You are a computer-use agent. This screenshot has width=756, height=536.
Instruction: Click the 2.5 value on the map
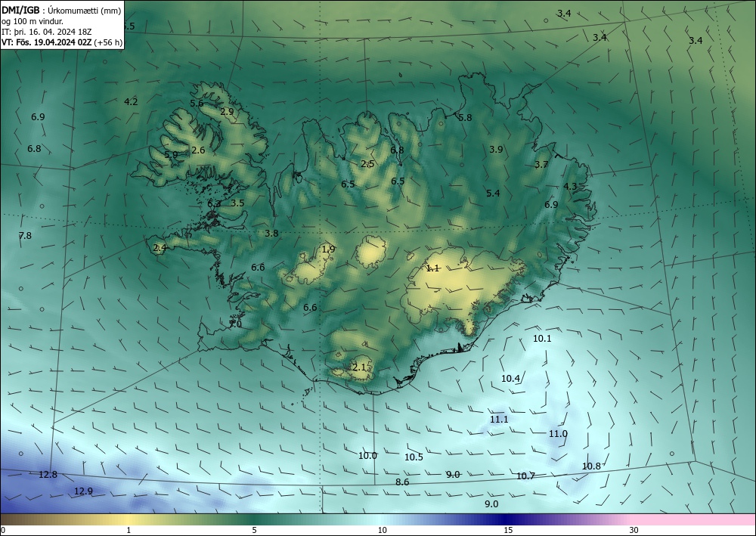(367, 164)
